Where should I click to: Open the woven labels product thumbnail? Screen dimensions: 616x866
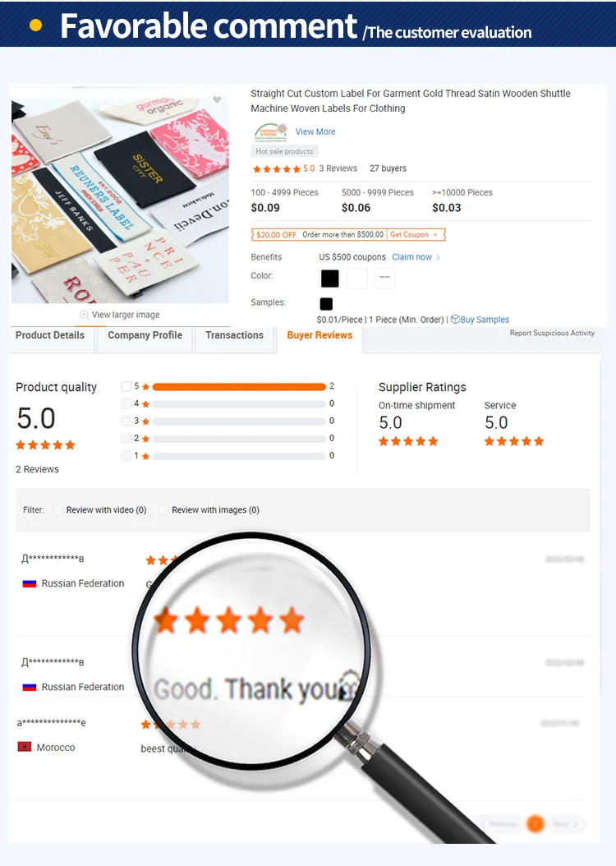(x=121, y=199)
